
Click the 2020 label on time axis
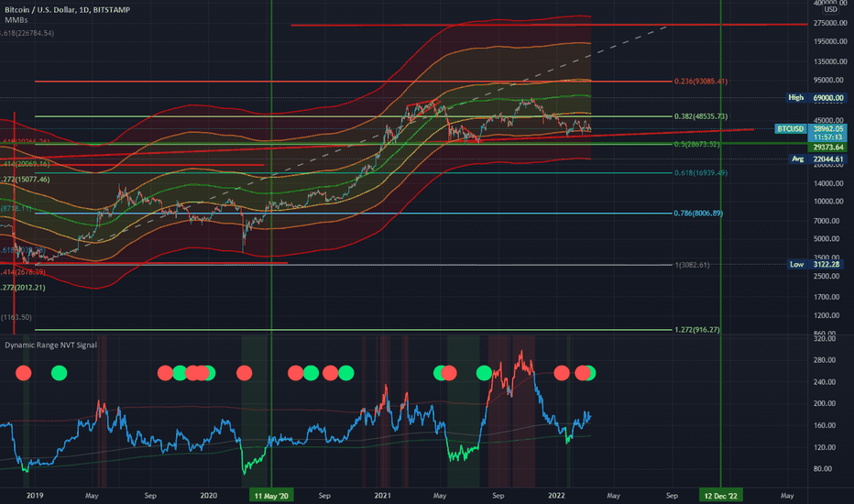click(209, 496)
